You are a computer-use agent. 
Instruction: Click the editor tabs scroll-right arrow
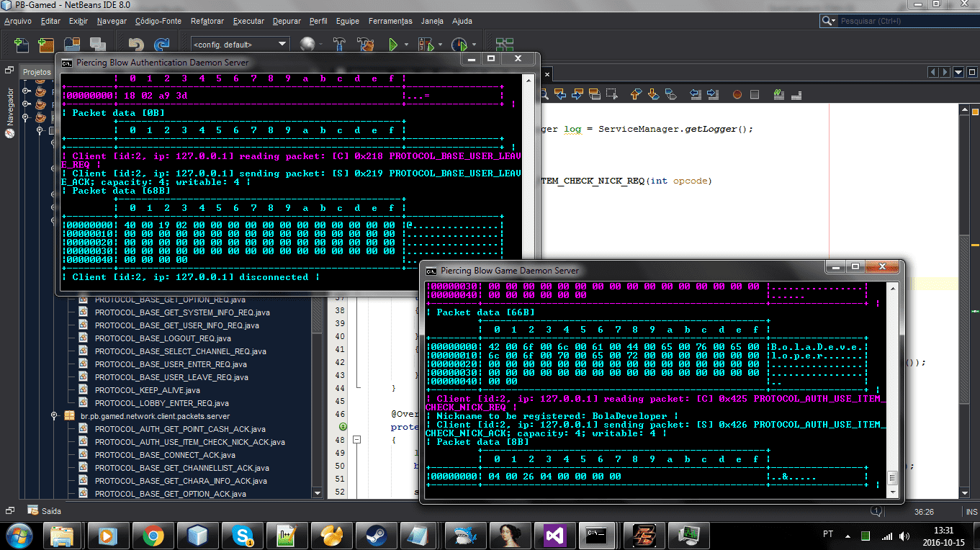coord(944,72)
